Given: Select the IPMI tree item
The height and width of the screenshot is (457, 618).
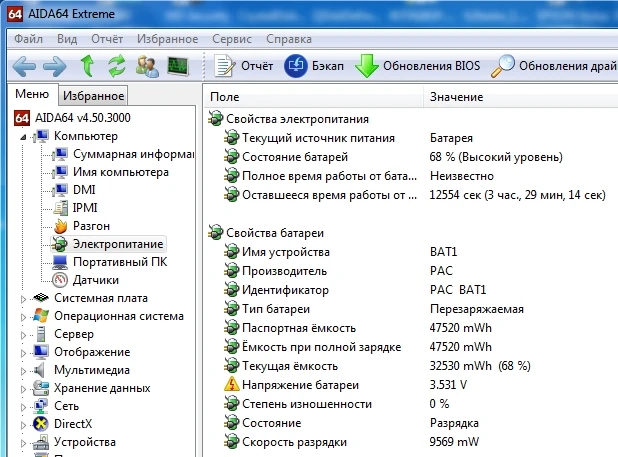Looking at the screenshot, I should (x=85, y=208).
